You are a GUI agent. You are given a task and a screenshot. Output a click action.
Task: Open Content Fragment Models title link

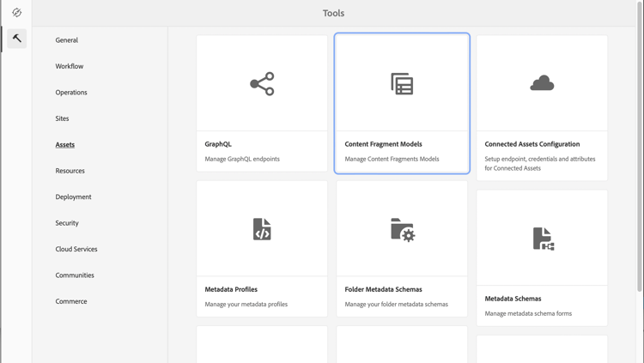383,144
